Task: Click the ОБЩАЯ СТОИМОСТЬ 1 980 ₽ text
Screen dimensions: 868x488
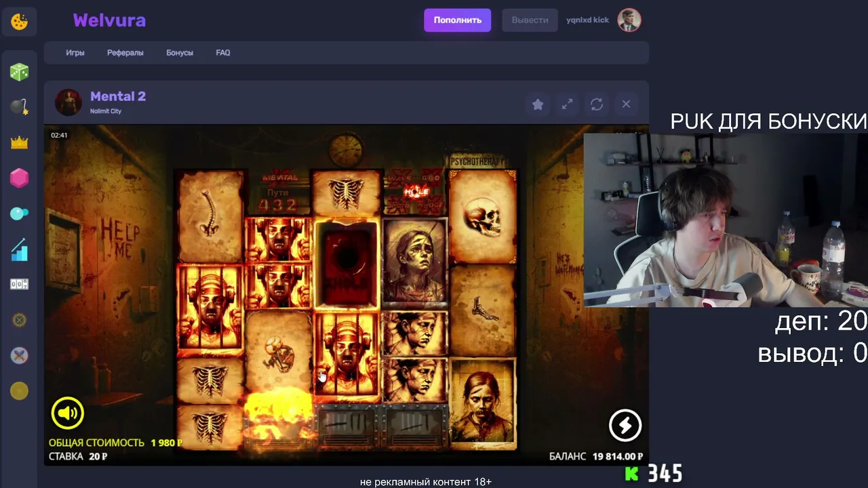Action: (115, 443)
